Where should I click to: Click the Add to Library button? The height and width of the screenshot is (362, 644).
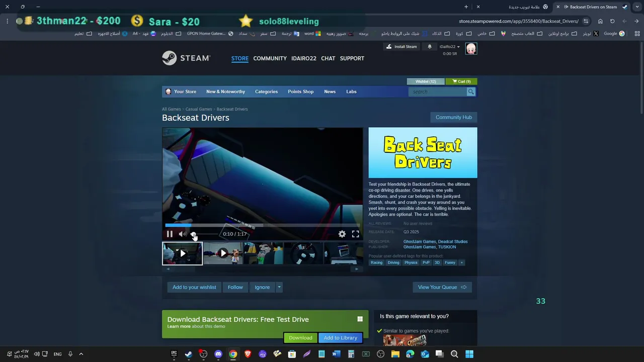tap(341, 338)
